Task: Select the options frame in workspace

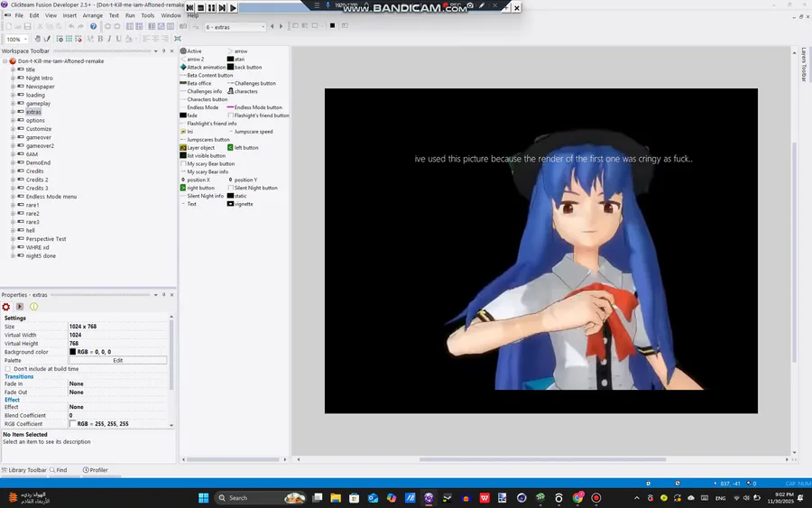Action: 35,121
